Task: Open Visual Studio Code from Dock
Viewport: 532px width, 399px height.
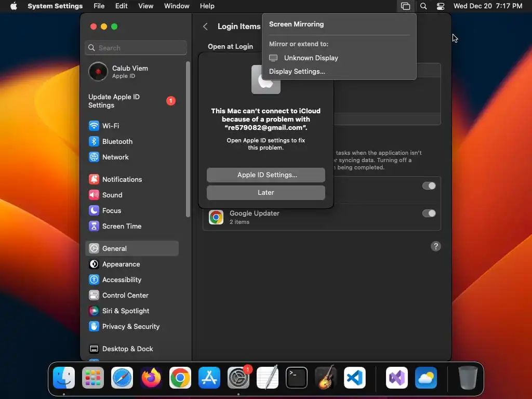Action: point(355,378)
